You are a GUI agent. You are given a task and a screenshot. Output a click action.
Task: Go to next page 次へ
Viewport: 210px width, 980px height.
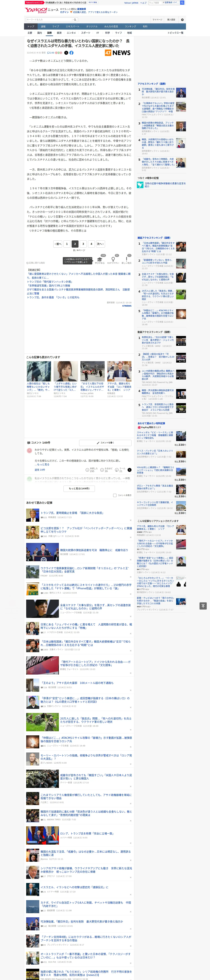(100, 244)
